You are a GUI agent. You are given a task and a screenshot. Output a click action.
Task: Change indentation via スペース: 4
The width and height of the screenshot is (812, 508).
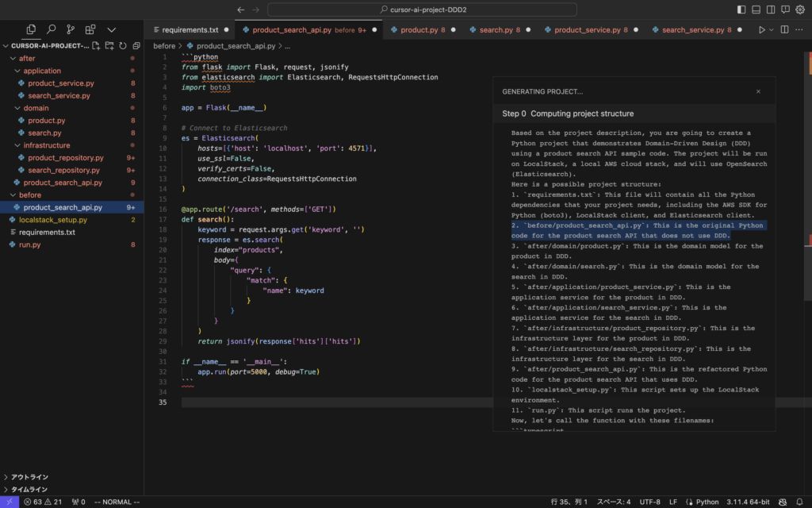pyautogui.click(x=614, y=502)
